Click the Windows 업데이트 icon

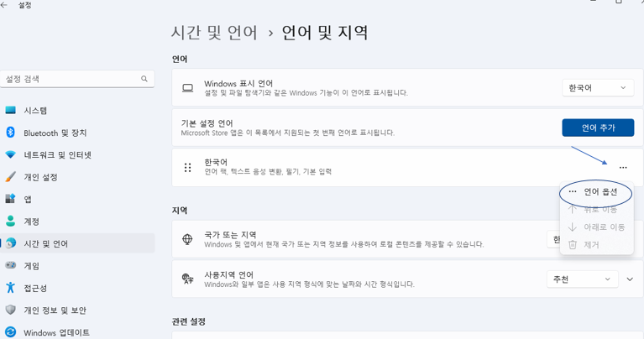[x=11, y=332]
